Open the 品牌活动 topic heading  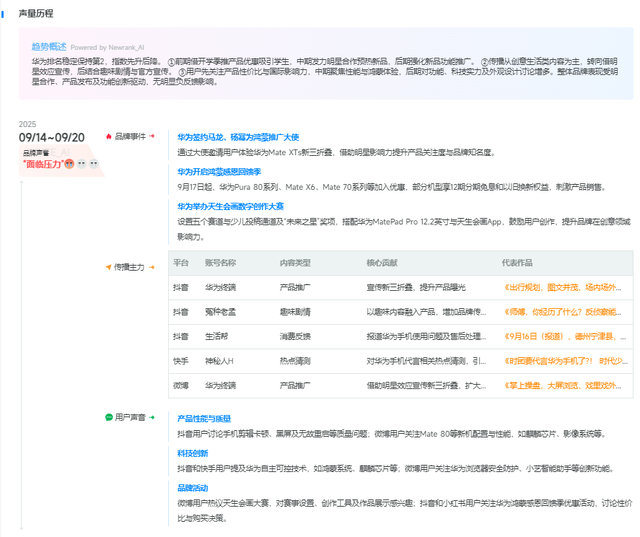[x=192, y=488]
